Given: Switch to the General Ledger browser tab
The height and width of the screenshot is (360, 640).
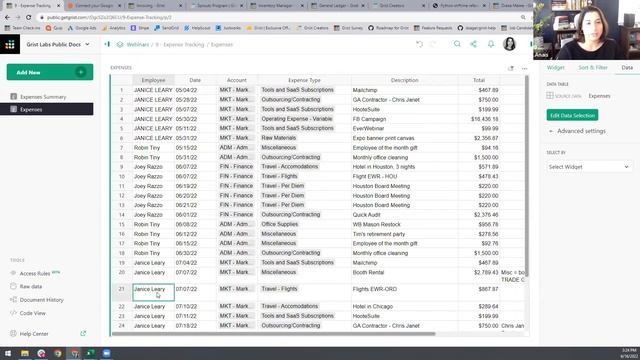Looking at the screenshot, I should tap(338, 6).
